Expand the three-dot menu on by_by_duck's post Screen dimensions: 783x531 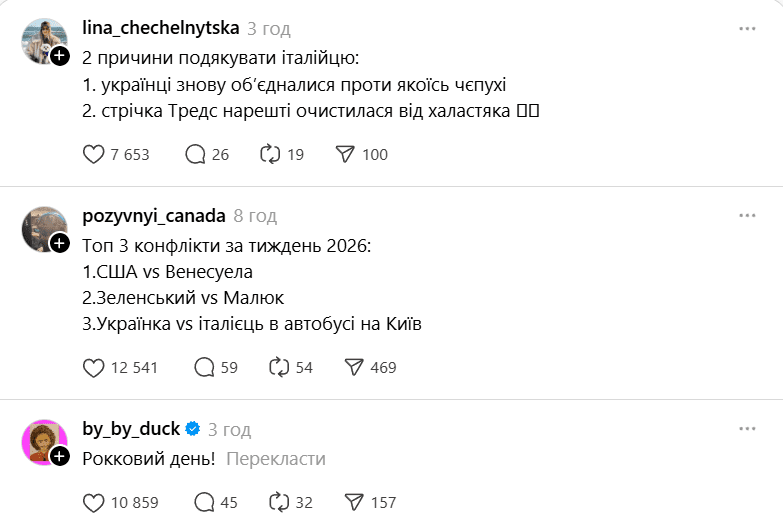point(747,429)
